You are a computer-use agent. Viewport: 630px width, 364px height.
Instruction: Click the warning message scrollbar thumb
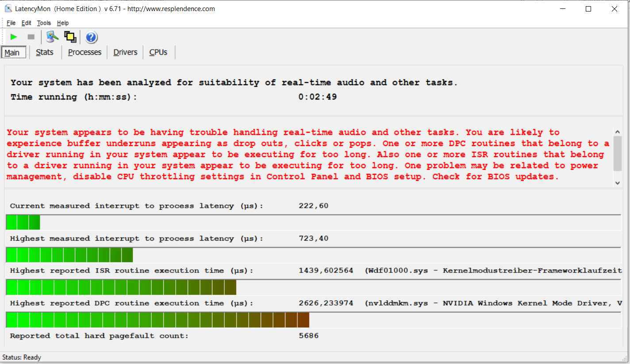[x=618, y=153]
